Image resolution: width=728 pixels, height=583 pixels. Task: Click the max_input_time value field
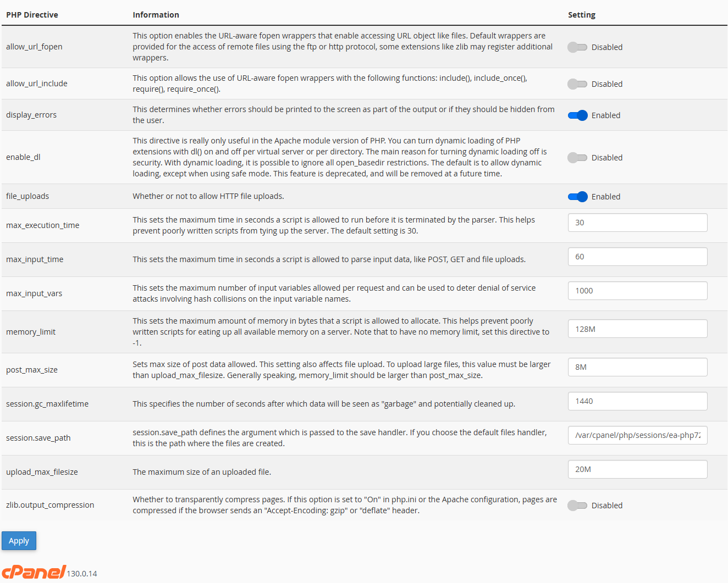pos(637,257)
